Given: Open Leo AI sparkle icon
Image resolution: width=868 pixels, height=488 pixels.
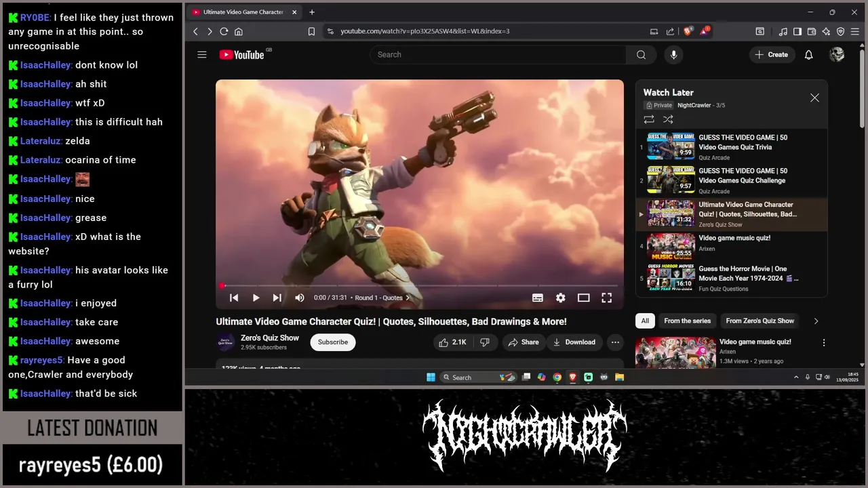Looking at the screenshot, I should (x=826, y=31).
